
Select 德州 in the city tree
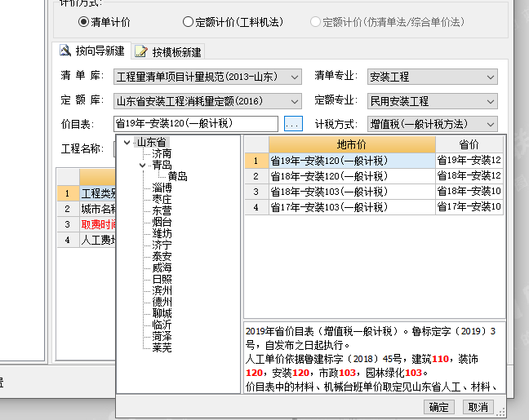pos(162,302)
